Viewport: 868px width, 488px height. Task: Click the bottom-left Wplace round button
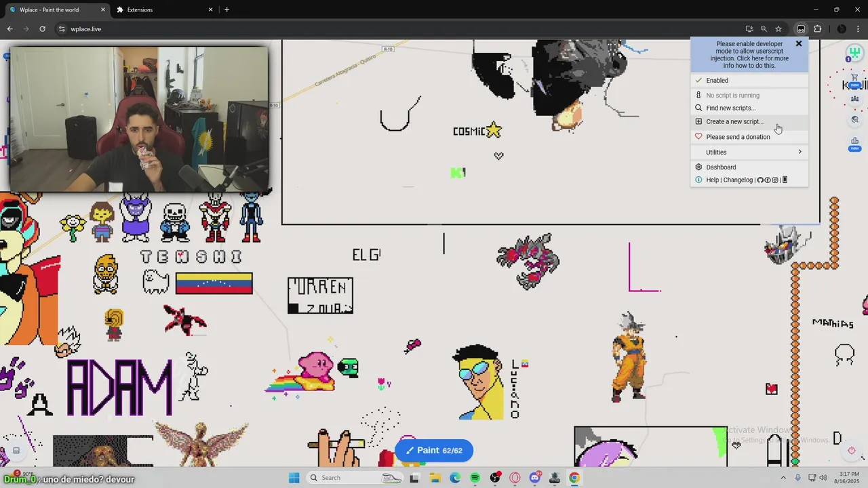point(16,450)
